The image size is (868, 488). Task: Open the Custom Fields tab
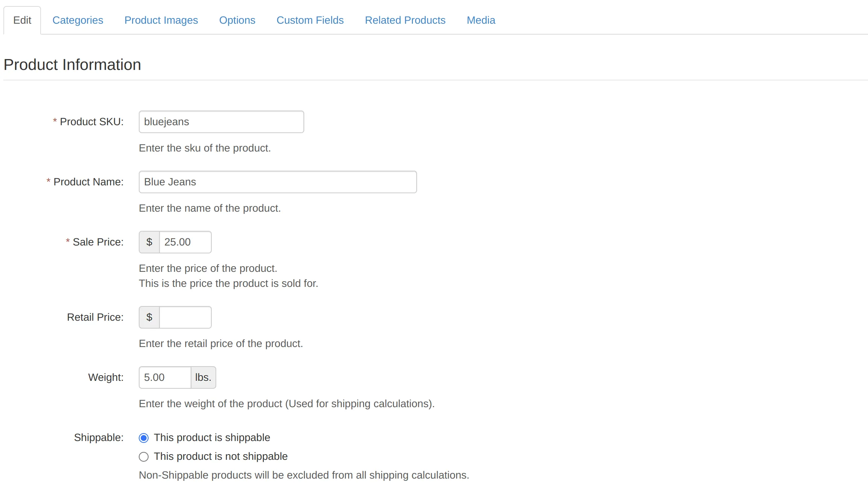coord(310,20)
